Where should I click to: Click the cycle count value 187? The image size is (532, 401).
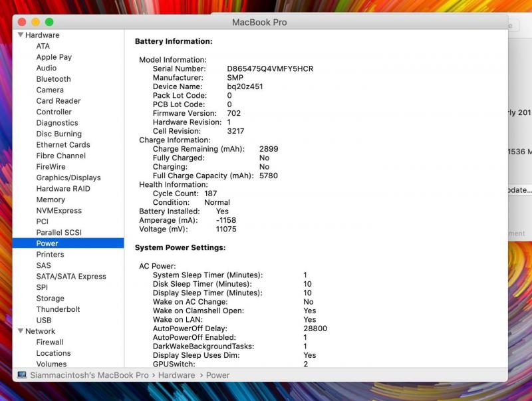(210, 194)
